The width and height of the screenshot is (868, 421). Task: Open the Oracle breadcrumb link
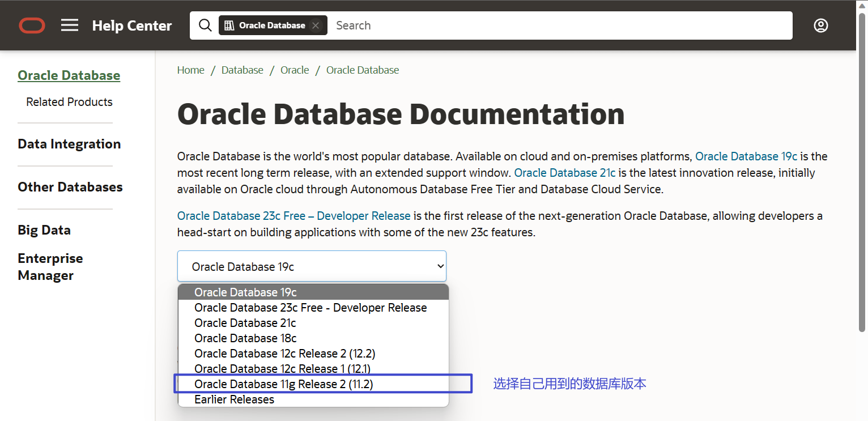click(295, 70)
